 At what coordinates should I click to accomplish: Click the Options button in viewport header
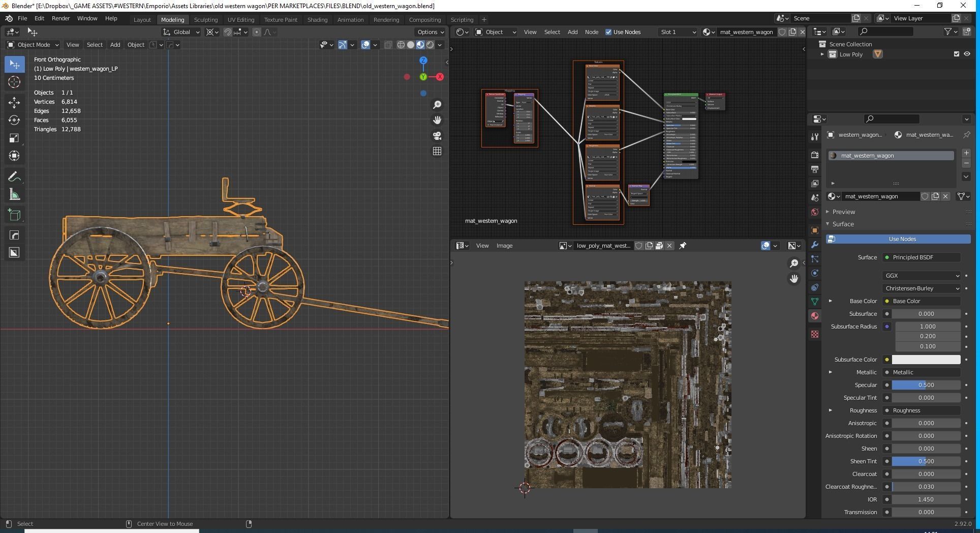click(430, 32)
